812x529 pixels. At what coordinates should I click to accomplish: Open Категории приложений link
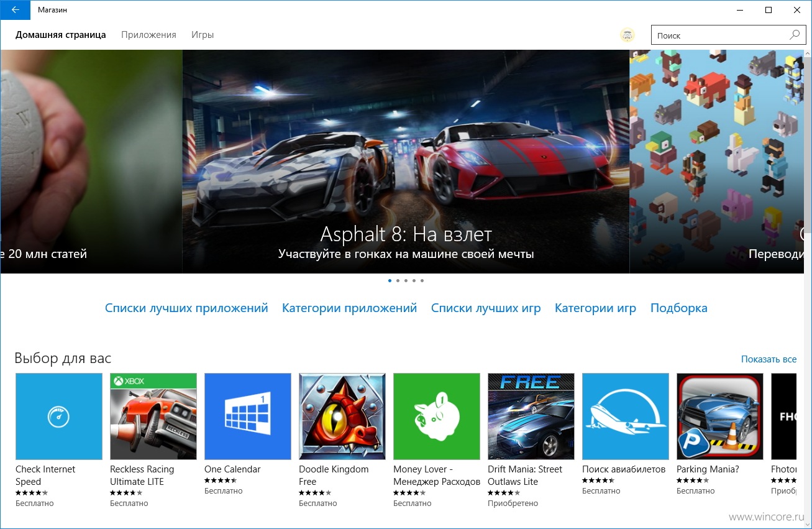coord(349,308)
